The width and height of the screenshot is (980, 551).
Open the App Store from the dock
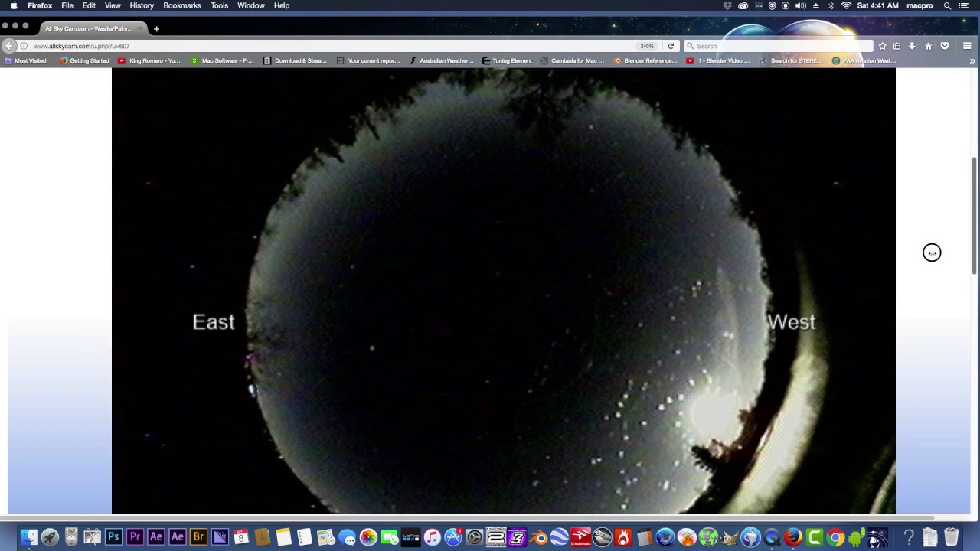453,537
